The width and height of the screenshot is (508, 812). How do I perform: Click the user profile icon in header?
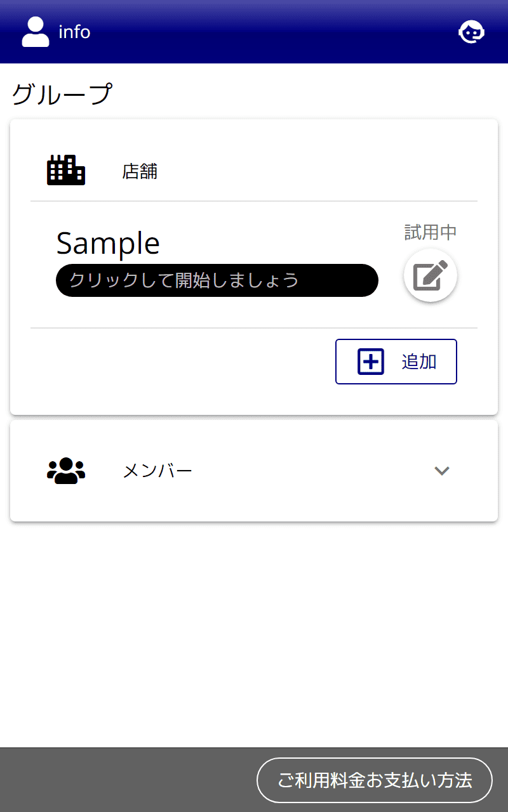coord(36,32)
